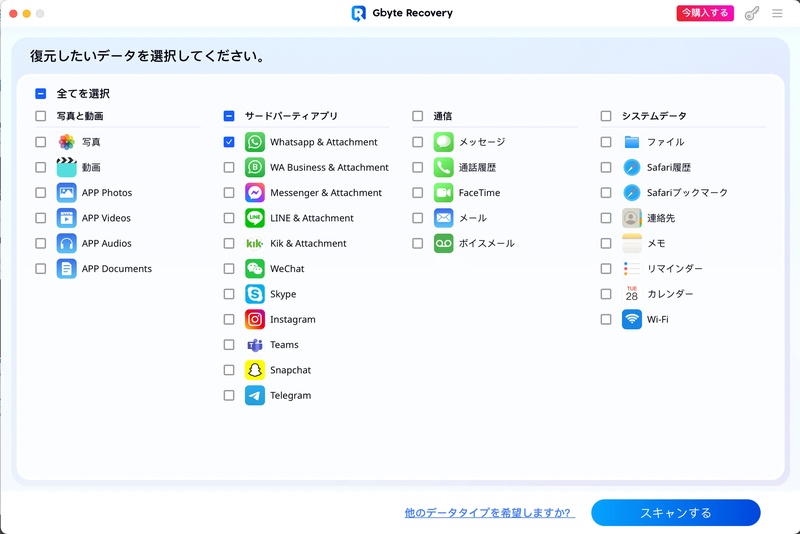
Task: Click the Safari履歴 compass icon
Action: tap(632, 167)
